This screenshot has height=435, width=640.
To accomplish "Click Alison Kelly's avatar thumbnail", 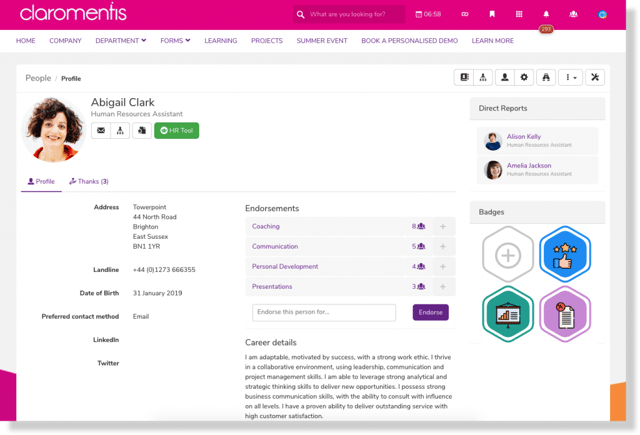I will click(x=493, y=141).
